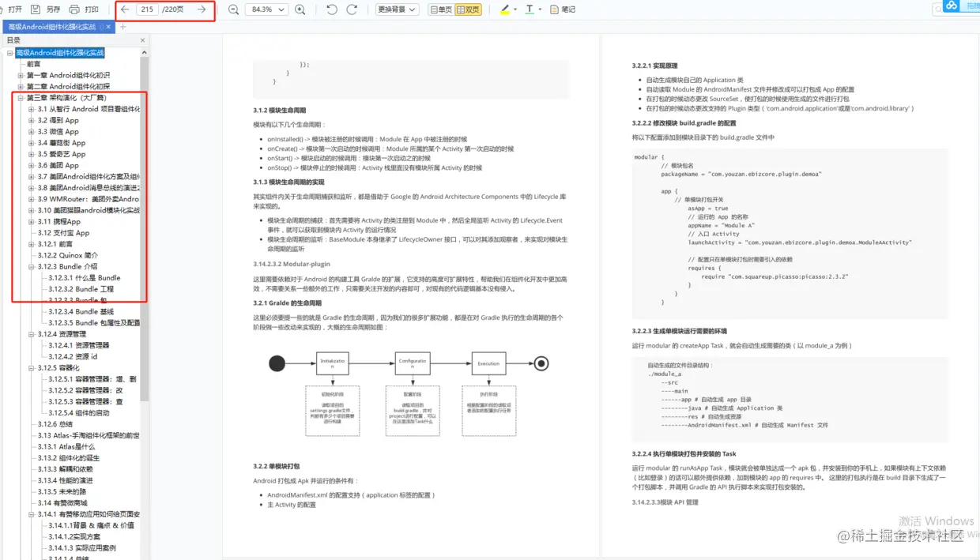Image resolution: width=980 pixels, height=560 pixels.
Task: Open the 84.3% zoom level dropdown
Action: (266, 9)
